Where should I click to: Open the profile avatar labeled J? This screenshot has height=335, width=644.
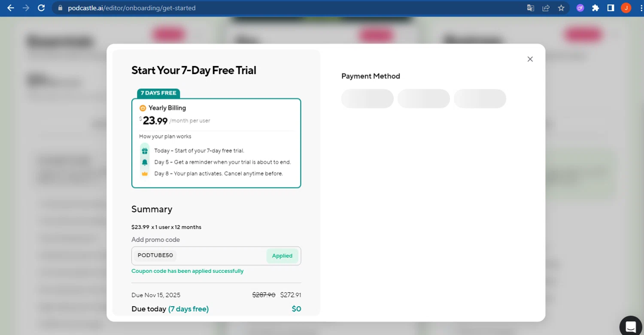[x=626, y=8]
